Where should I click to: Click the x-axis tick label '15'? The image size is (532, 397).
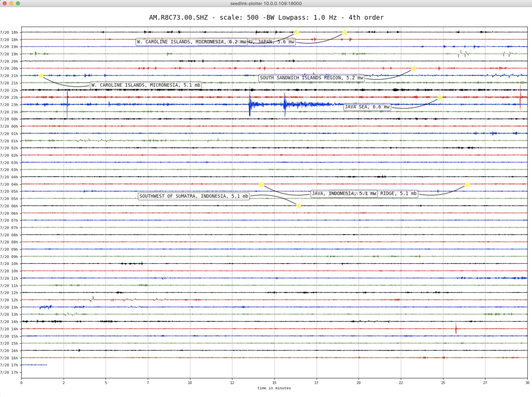click(274, 382)
